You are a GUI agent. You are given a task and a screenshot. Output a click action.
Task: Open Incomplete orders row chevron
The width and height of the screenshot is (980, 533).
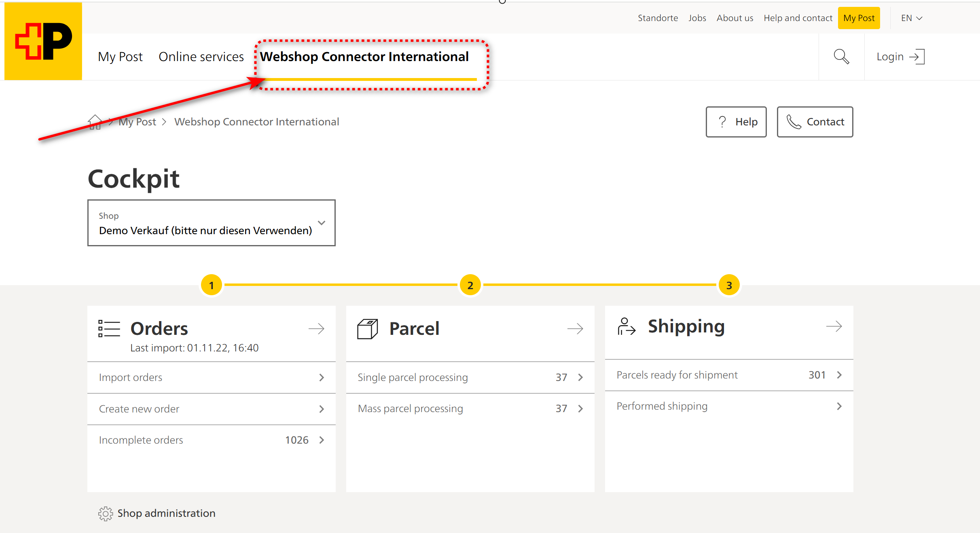click(x=322, y=440)
